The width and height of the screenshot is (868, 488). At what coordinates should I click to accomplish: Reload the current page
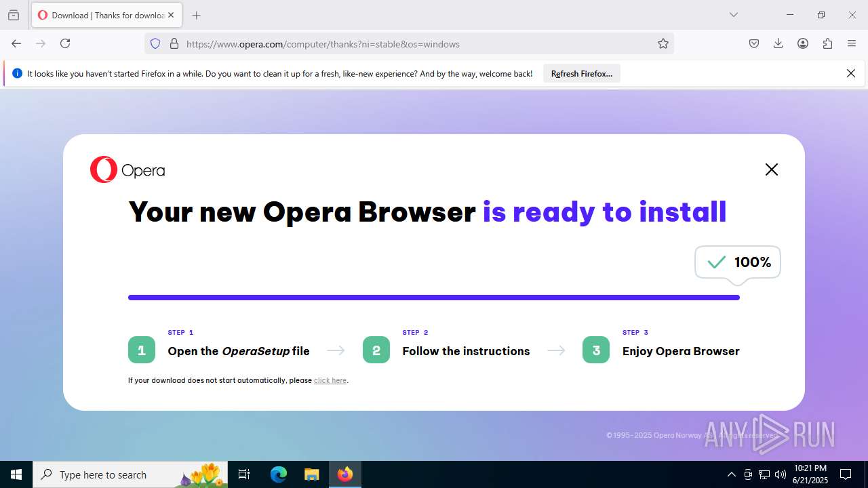(x=65, y=43)
